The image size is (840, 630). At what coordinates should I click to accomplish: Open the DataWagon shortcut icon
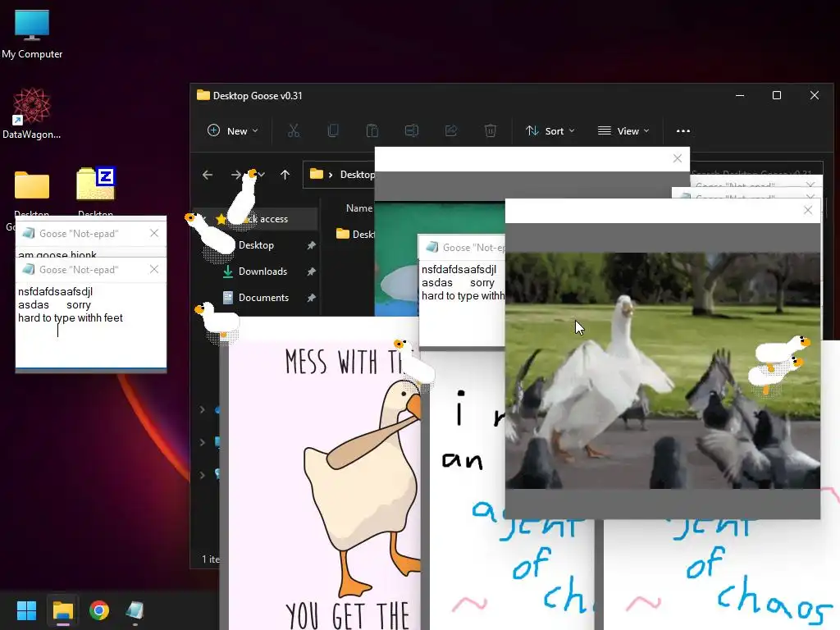coord(32,113)
